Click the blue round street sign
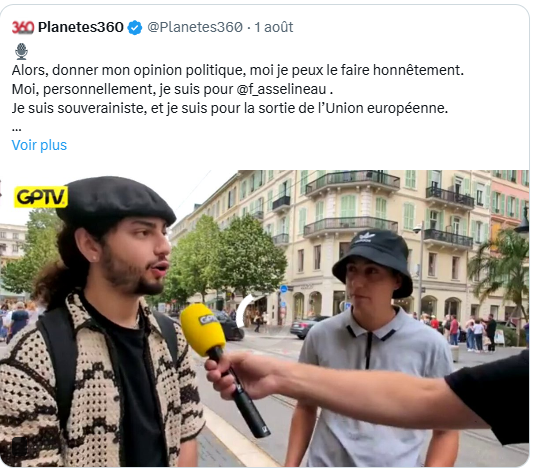Image resolution: width=534 pixels, height=470 pixels. (284, 289)
